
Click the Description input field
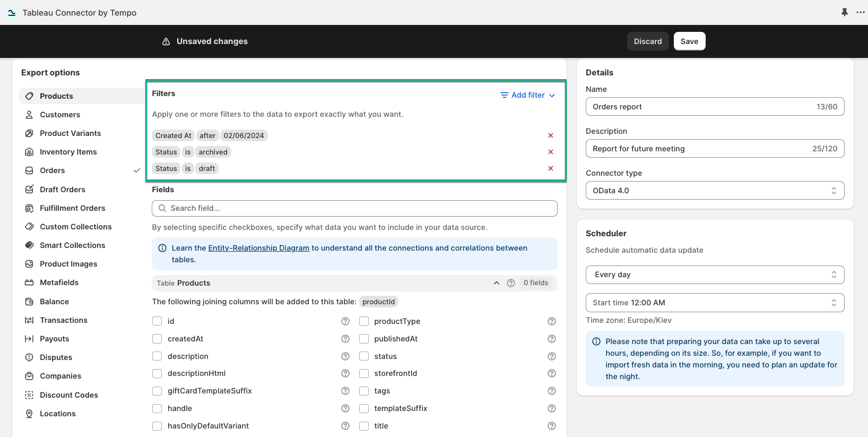pyautogui.click(x=715, y=149)
